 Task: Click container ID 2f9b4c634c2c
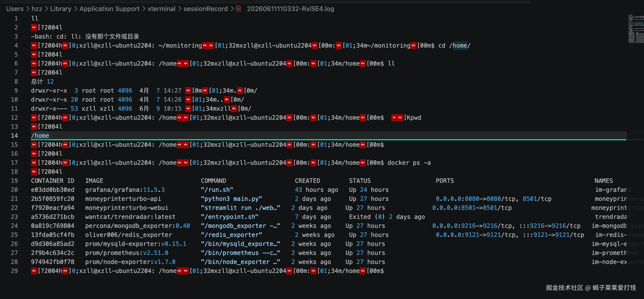point(53,253)
